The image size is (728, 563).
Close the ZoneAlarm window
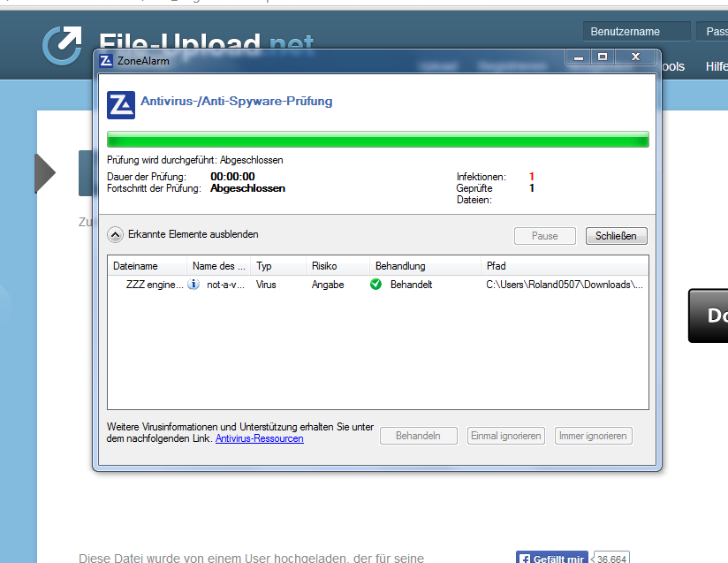click(635, 57)
